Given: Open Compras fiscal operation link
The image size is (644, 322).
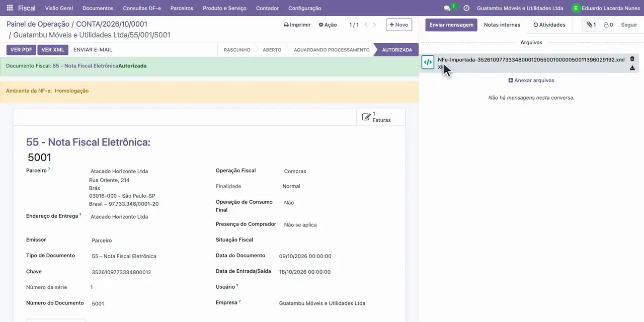Looking at the screenshot, I should 295,171.
